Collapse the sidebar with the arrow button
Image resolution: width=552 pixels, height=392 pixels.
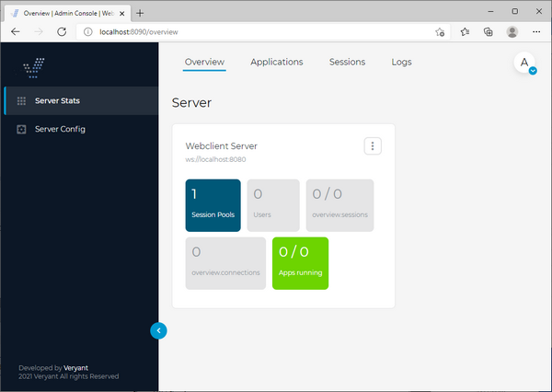pos(158,330)
